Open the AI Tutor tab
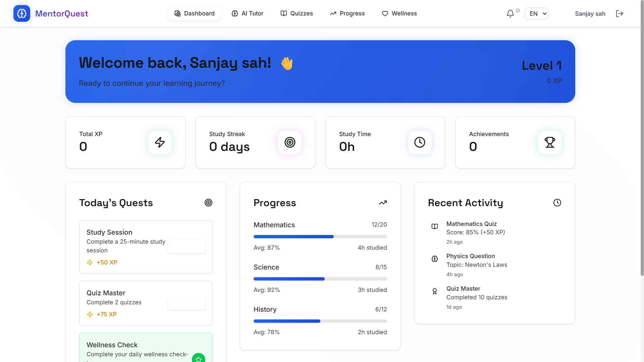 [x=248, y=13]
